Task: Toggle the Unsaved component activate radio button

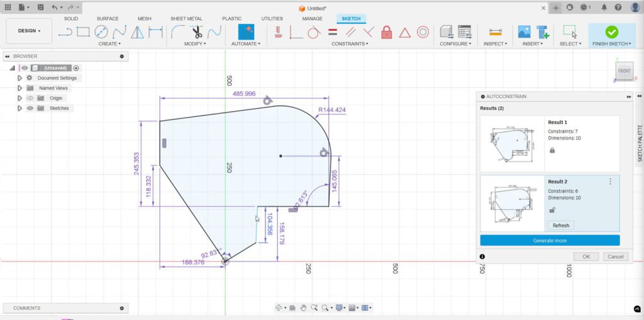Action: click(x=76, y=68)
